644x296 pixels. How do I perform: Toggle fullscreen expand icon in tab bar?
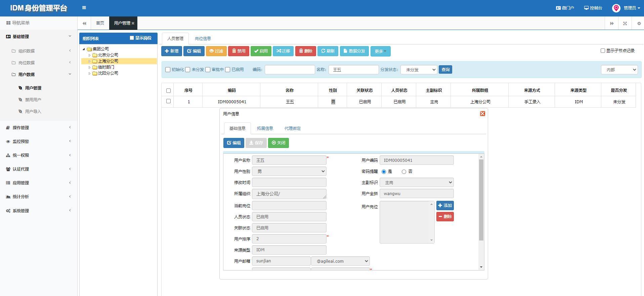tap(625, 23)
